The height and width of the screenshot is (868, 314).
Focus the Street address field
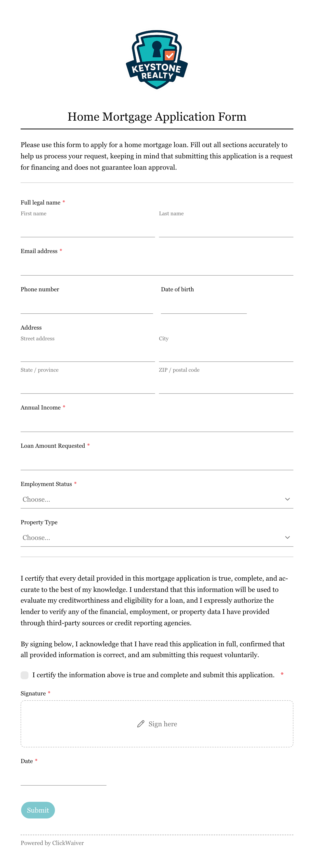(88, 354)
